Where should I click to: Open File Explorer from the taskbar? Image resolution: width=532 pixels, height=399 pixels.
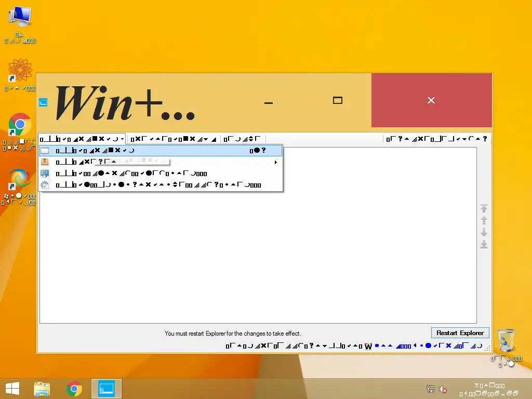tap(42, 389)
